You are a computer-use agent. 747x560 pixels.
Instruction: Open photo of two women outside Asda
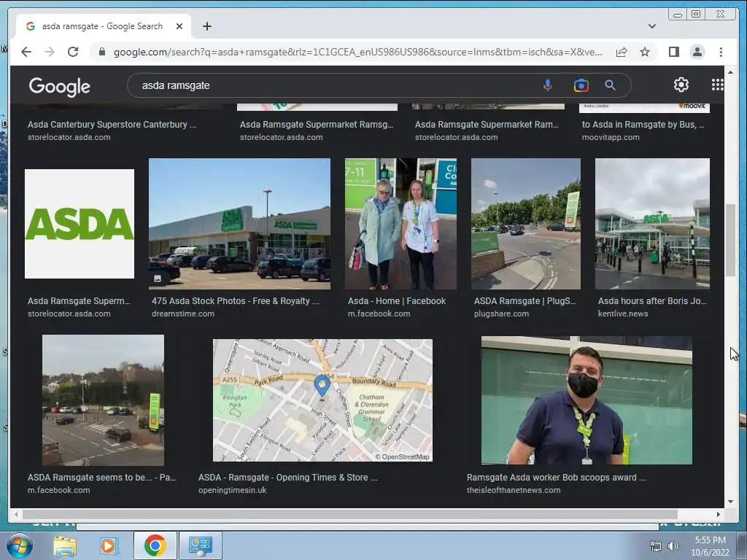click(400, 224)
